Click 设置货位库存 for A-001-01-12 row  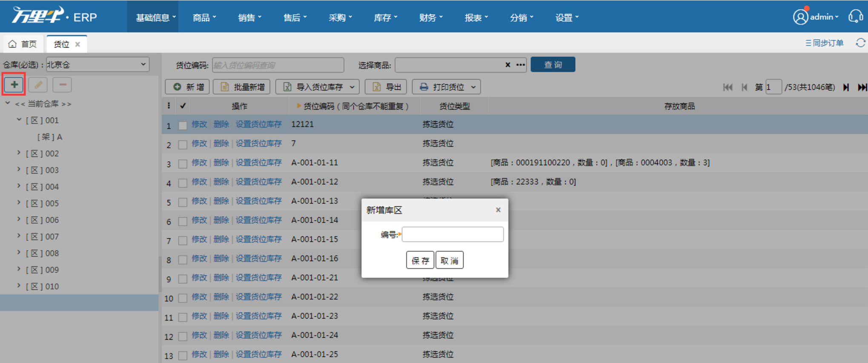[x=259, y=181]
